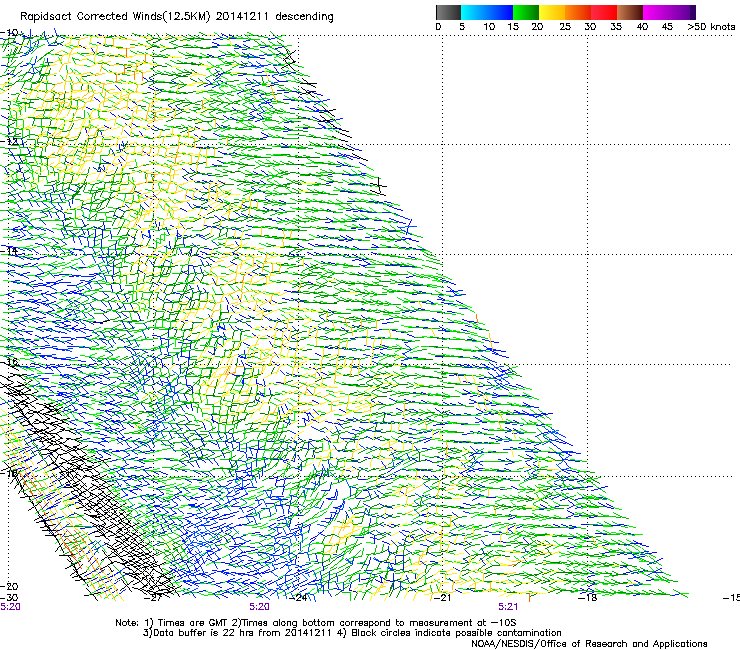Click the -10 latitude axis label
This screenshot has height=650, width=740.
pyautogui.click(x=9, y=33)
